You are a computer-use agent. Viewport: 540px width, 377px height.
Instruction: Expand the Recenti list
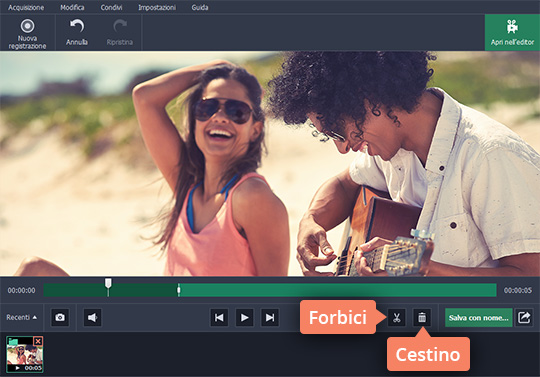click(21, 317)
